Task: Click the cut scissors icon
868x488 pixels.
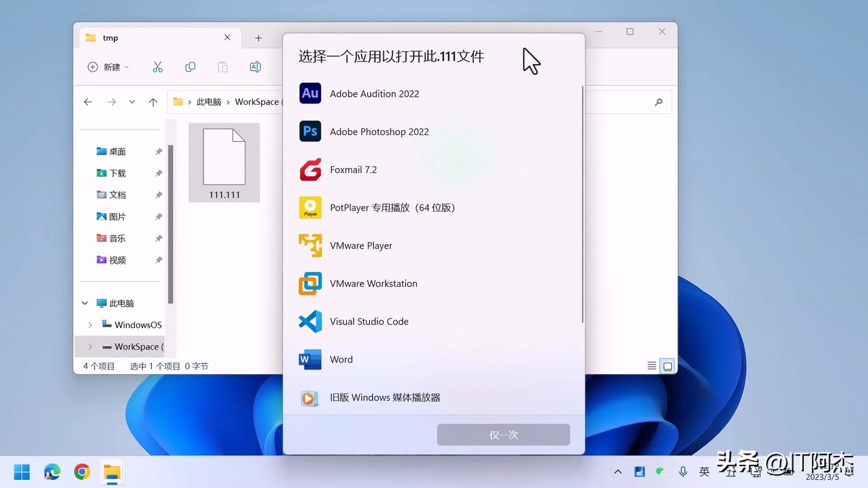Action: click(157, 67)
